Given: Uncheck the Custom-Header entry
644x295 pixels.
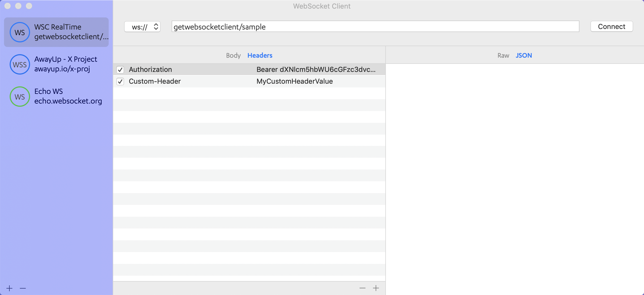Looking at the screenshot, I should coord(120,81).
